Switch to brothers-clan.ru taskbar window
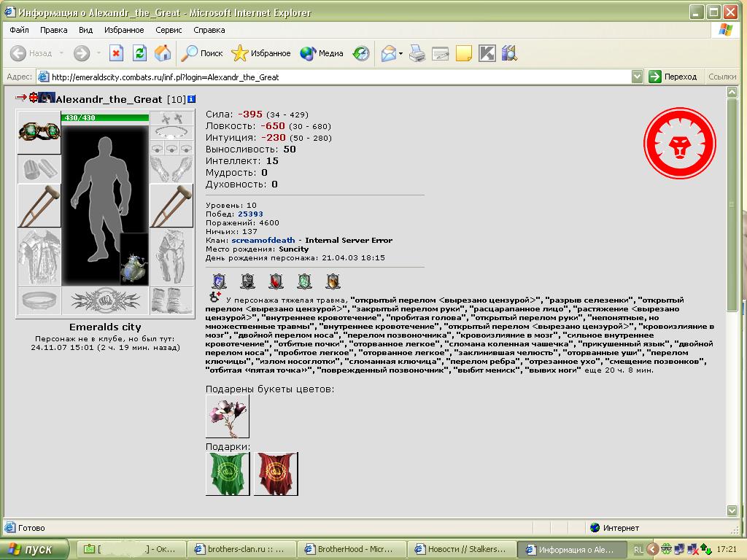Screen dimensions: 747x560 coord(241,549)
